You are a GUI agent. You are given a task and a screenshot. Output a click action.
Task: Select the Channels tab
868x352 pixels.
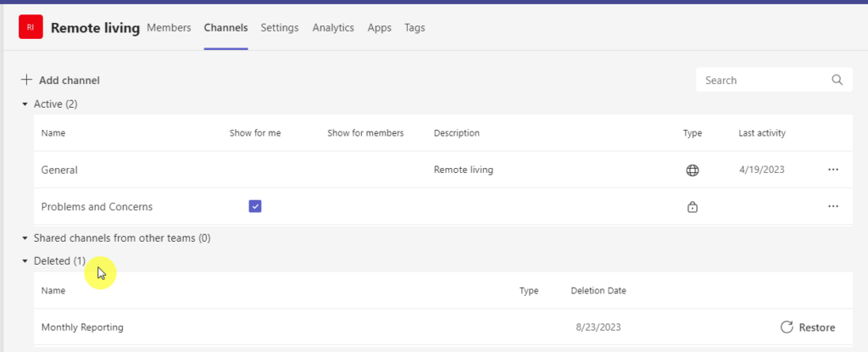(x=225, y=28)
